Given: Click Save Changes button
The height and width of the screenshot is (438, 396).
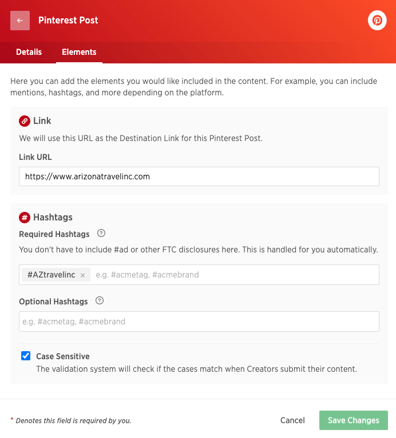Looking at the screenshot, I should 353,420.
